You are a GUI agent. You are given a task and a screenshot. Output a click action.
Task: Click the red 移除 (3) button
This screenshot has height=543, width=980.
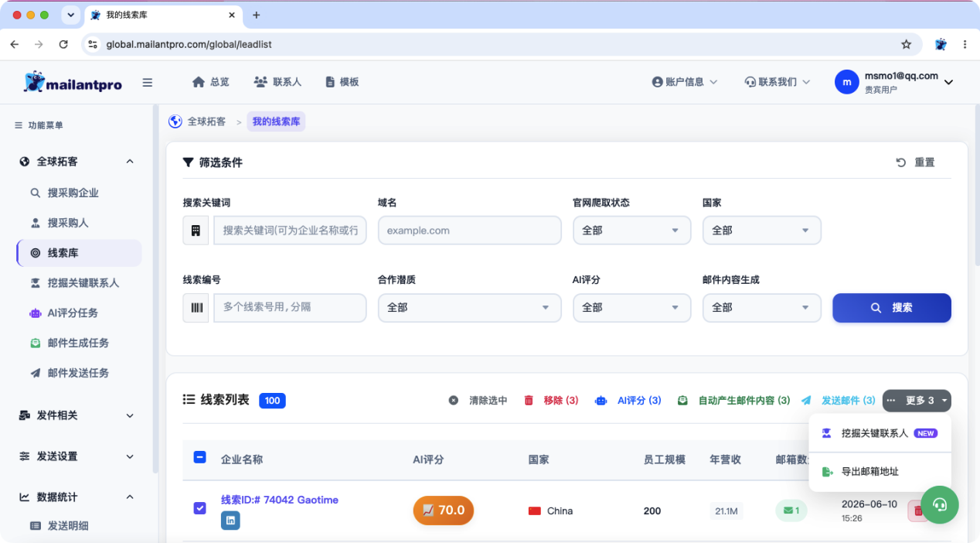pos(551,400)
